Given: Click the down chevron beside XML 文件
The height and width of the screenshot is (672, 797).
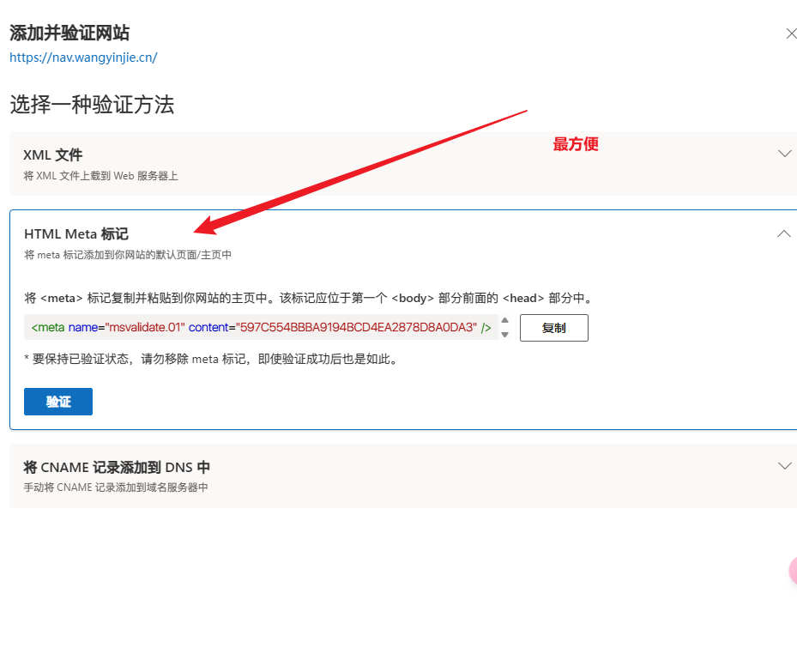Looking at the screenshot, I should tap(784, 154).
